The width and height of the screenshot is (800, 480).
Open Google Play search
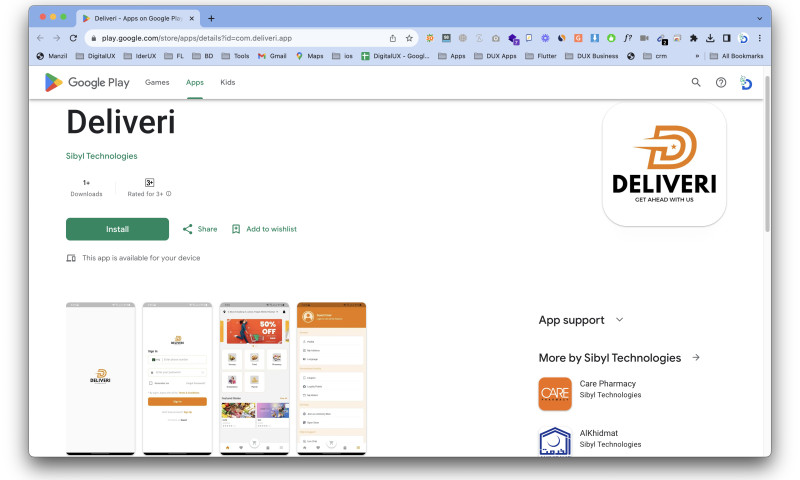coord(696,82)
